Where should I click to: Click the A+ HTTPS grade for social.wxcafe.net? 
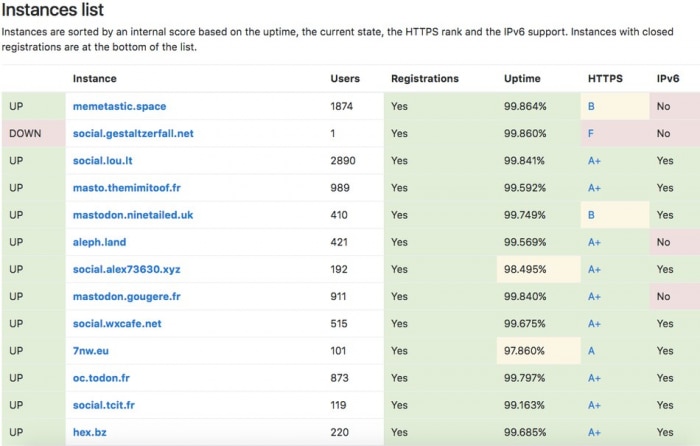tap(594, 324)
